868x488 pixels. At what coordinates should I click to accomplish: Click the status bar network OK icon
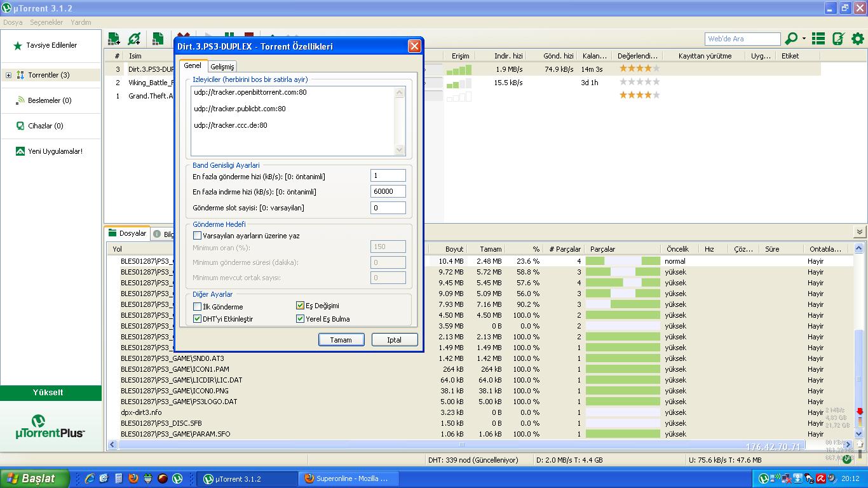tap(847, 459)
